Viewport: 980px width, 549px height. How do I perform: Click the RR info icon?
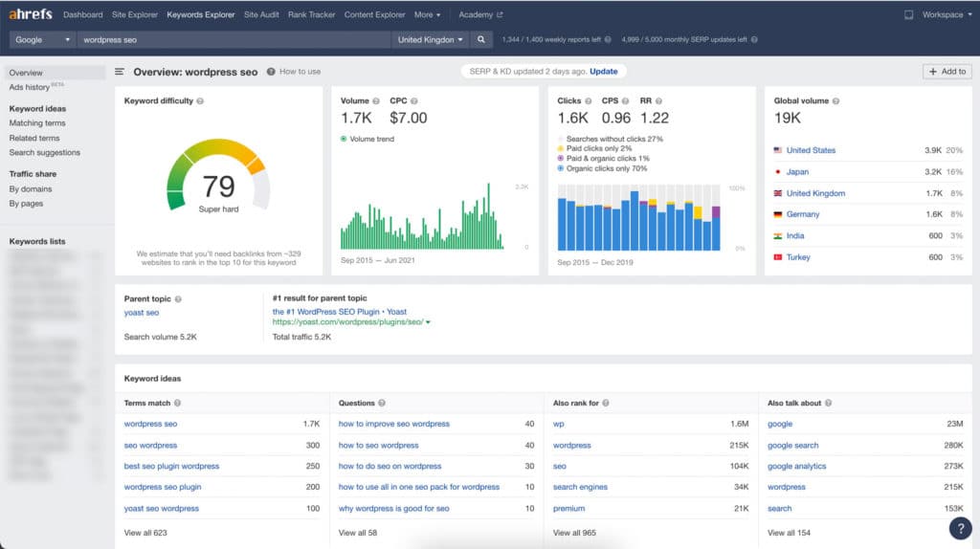(658, 101)
